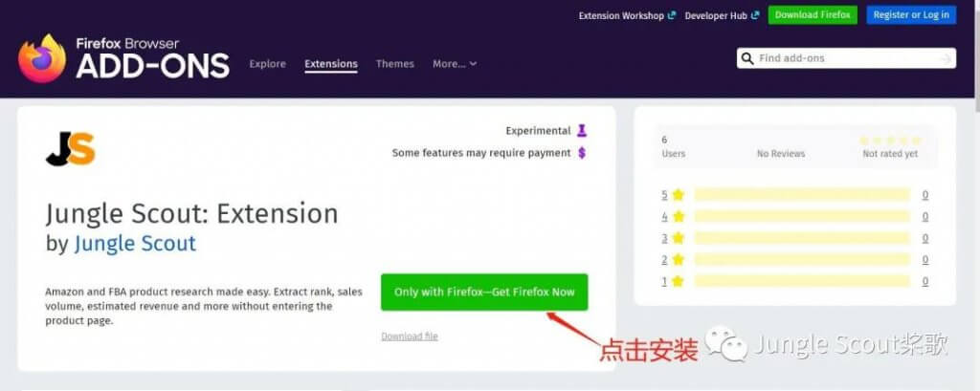The height and width of the screenshot is (391, 980).
Task: Click the purple payment dollar icon
Action: 582,152
